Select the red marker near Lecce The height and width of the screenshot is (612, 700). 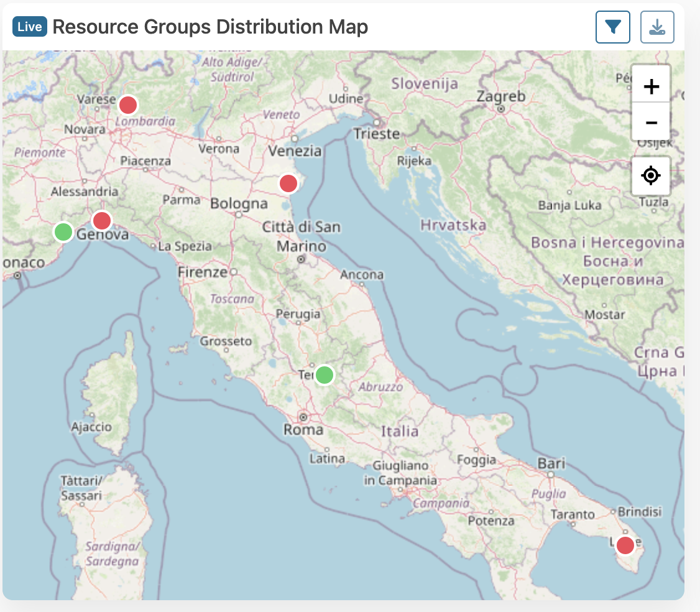625,545
